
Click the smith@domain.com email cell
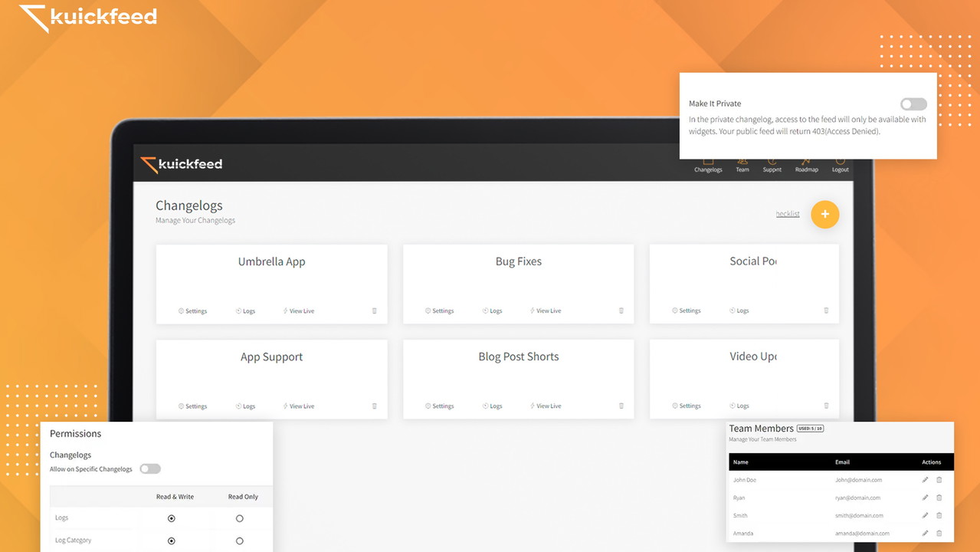[x=859, y=515]
